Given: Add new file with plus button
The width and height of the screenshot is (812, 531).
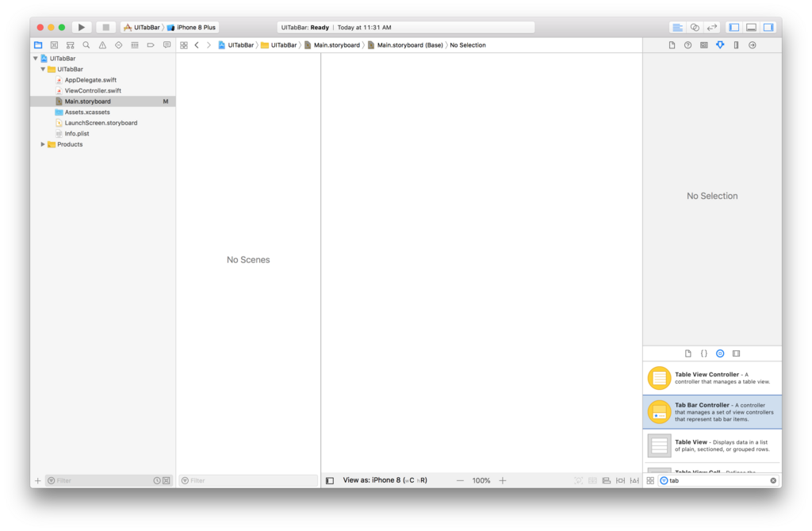Looking at the screenshot, I should (38, 481).
